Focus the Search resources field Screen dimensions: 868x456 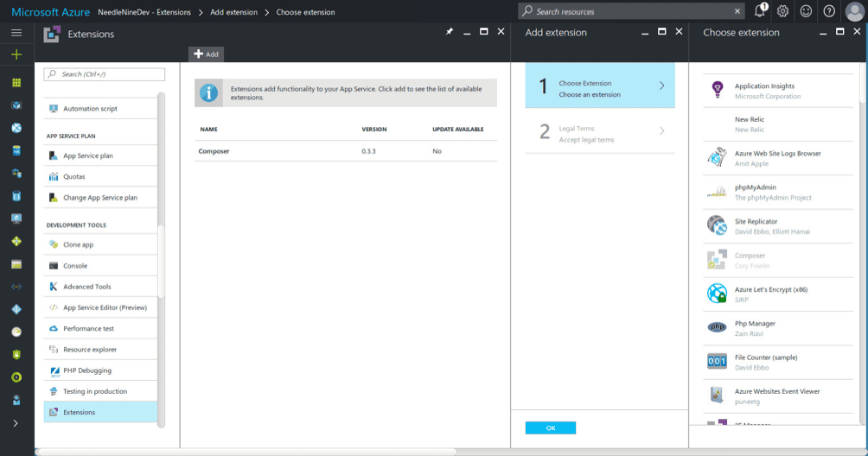coord(631,11)
